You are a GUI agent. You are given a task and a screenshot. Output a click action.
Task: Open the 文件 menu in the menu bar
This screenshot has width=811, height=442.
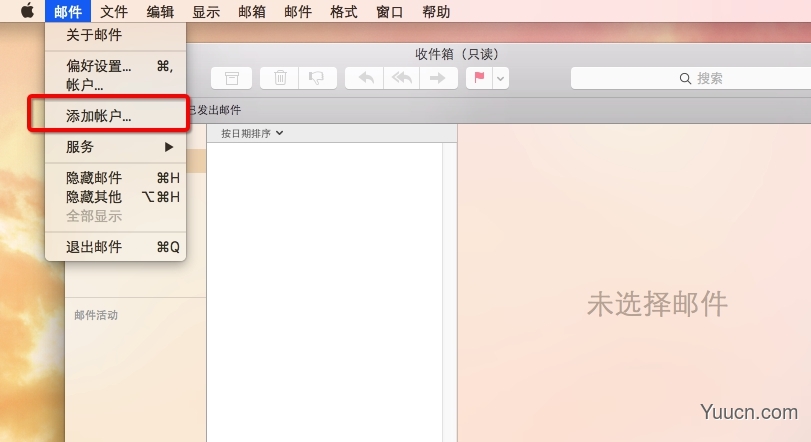click(114, 12)
